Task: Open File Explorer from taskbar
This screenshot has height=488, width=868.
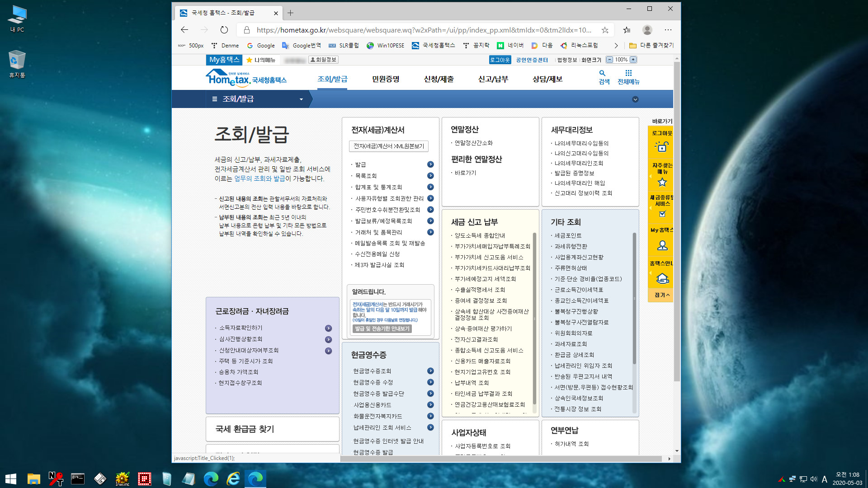Action: pyautogui.click(x=34, y=479)
